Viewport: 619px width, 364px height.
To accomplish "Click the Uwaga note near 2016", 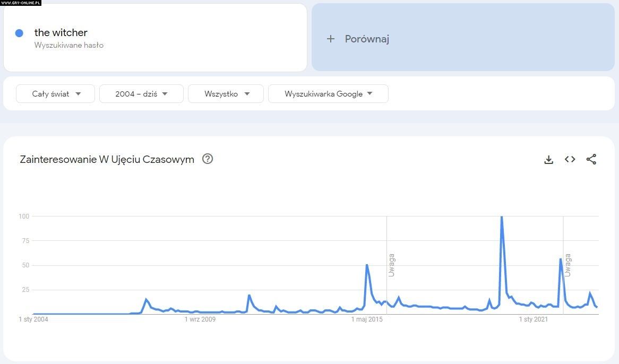I will 391,265.
